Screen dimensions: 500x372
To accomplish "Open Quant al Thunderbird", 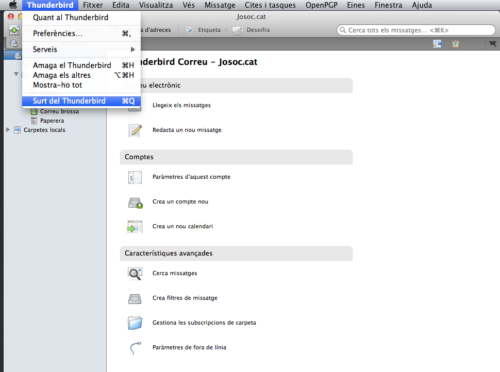I will click(81, 17).
